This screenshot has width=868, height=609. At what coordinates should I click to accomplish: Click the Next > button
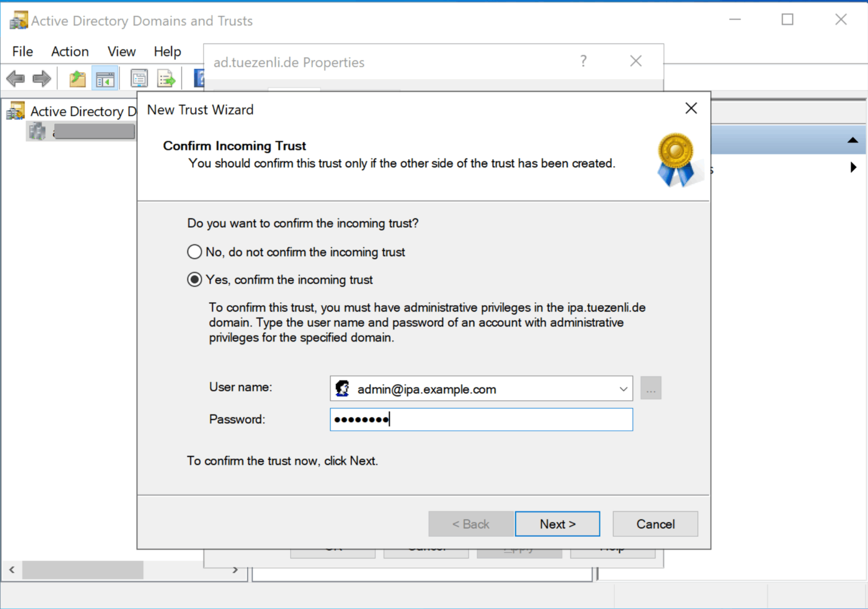(x=557, y=524)
